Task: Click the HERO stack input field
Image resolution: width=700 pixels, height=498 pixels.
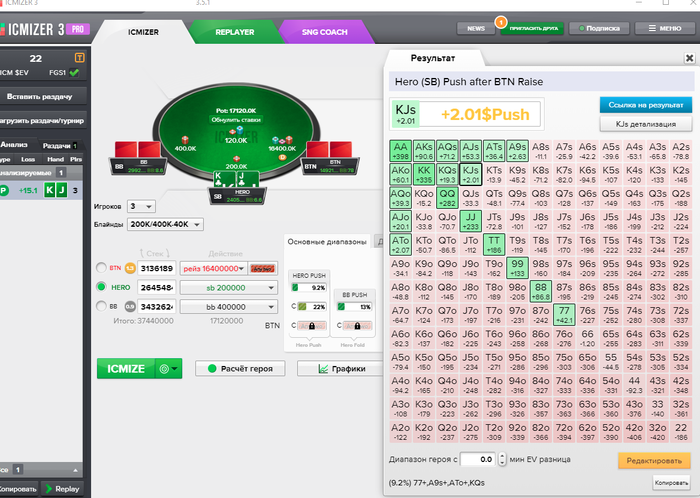Action: [x=157, y=288]
